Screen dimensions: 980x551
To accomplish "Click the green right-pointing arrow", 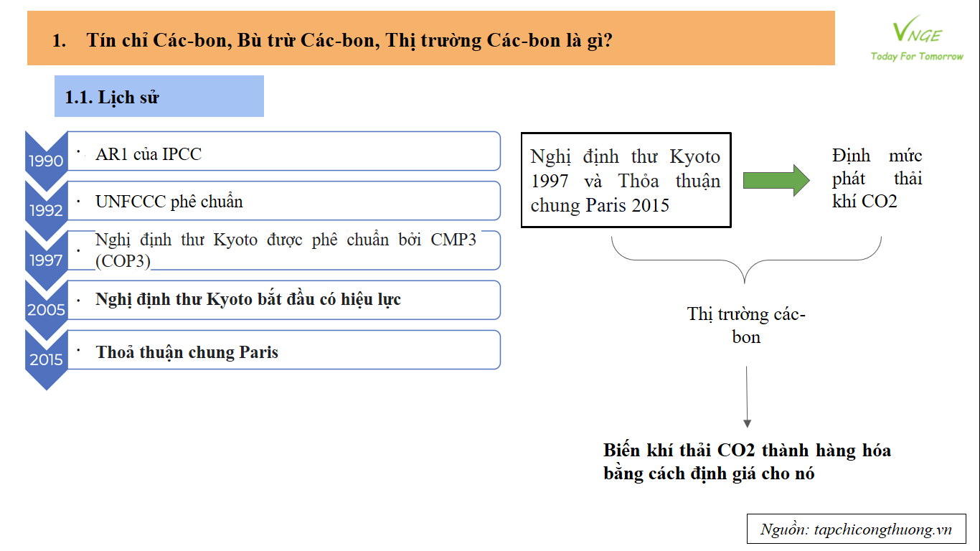I will [x=776, y=180].
